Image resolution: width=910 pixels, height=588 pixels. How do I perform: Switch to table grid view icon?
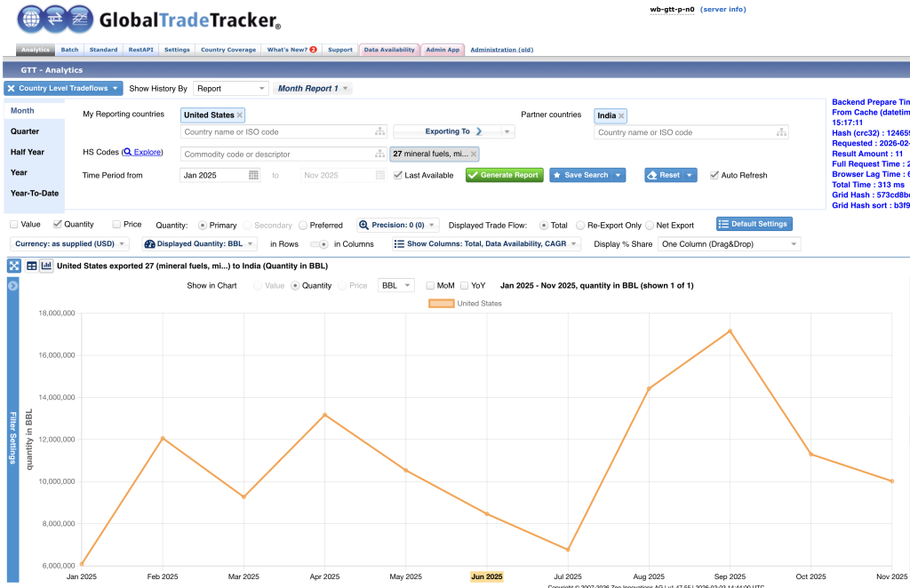tap(31, 266)
